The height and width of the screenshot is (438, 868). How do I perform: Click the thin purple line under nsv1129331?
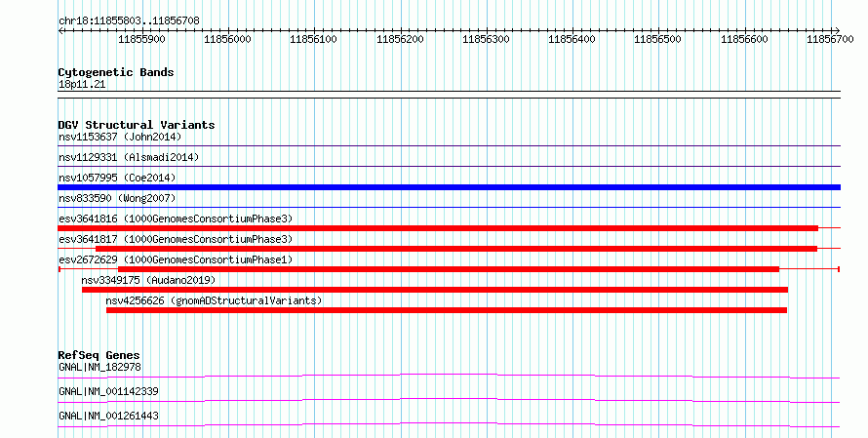click(449, 167)
